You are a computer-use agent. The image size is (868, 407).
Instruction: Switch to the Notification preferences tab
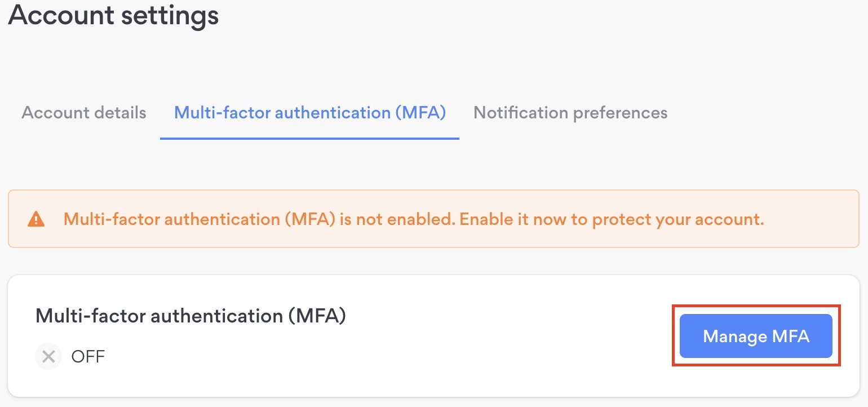tap(570, 113)
